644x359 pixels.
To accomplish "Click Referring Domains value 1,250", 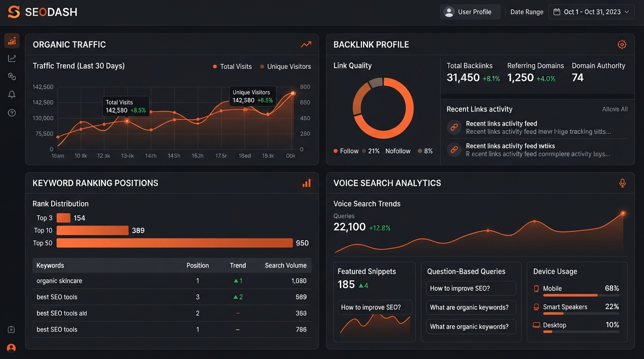I will click(520, 78).
